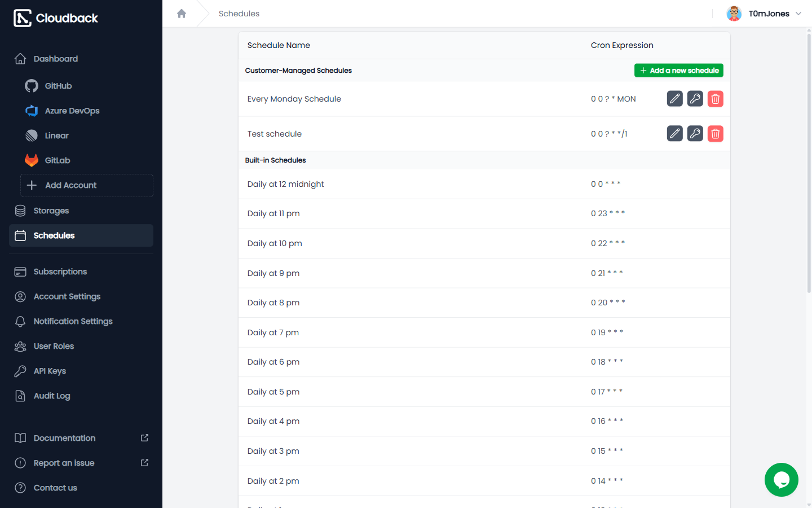The width and height of the screenshot is (812, 508).
Task: Click the Cron Expression column header
Action: pyautogui.click(x=622, y=45)
